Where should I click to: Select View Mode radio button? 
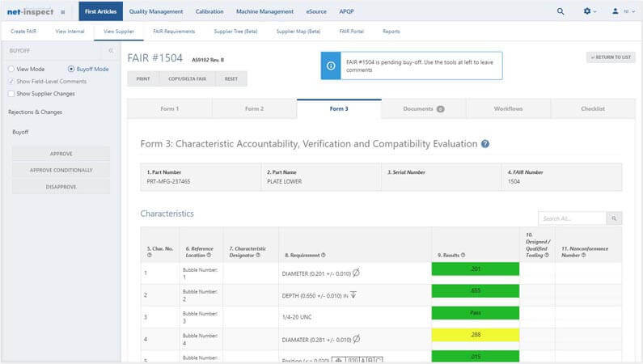click(11, 69)
